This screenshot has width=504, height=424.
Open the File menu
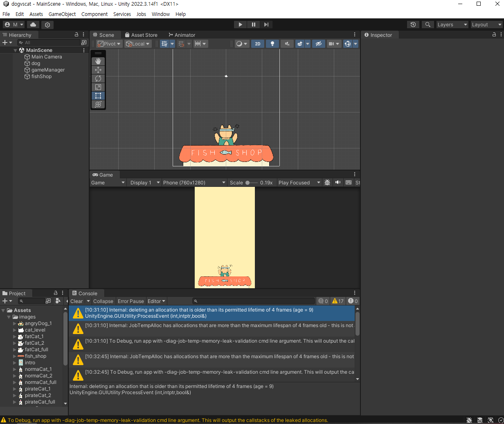click(6, 14)
